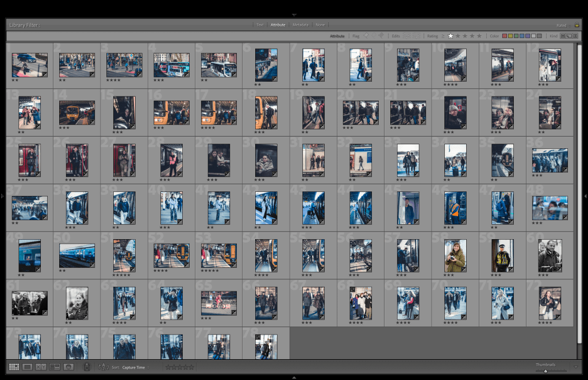Switch to Grid view
The height and width of the screenshot is (380, 588).
14,367
